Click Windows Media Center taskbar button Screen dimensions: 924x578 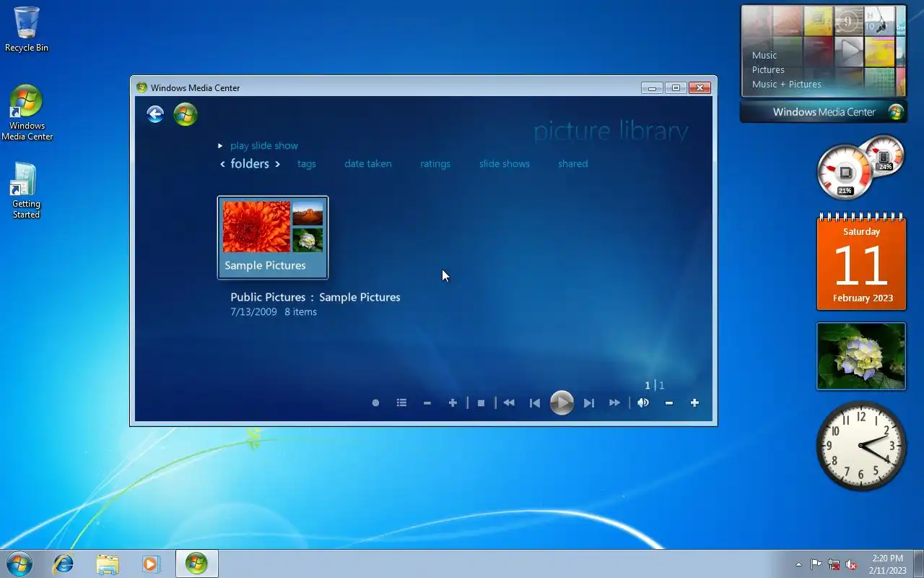[196, 564]
